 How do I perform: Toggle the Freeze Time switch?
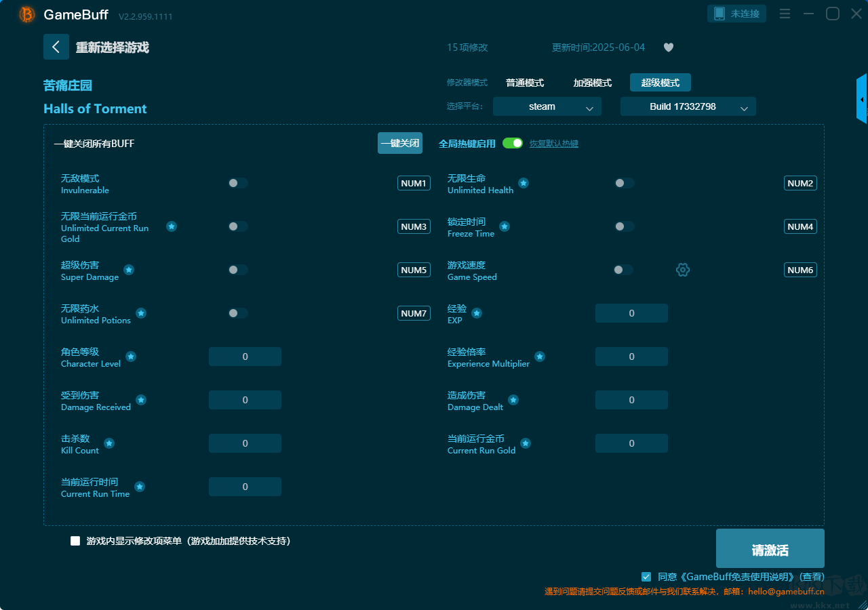[x=625, y=226]
